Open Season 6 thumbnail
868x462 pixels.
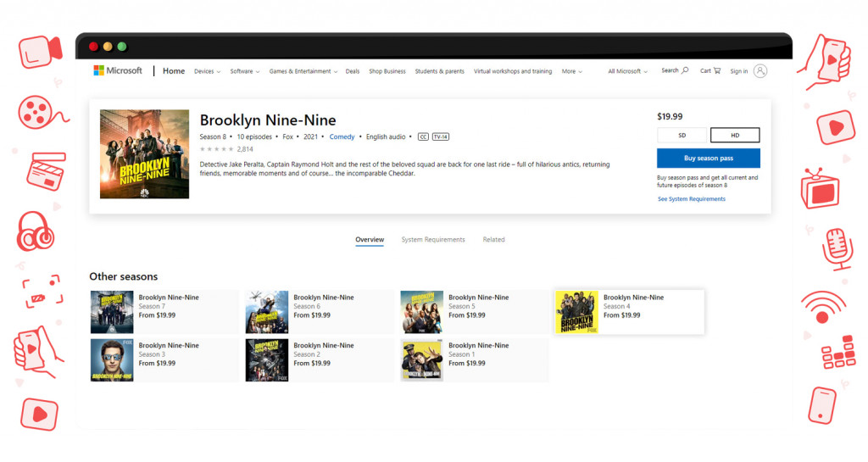tap(267, 312)
